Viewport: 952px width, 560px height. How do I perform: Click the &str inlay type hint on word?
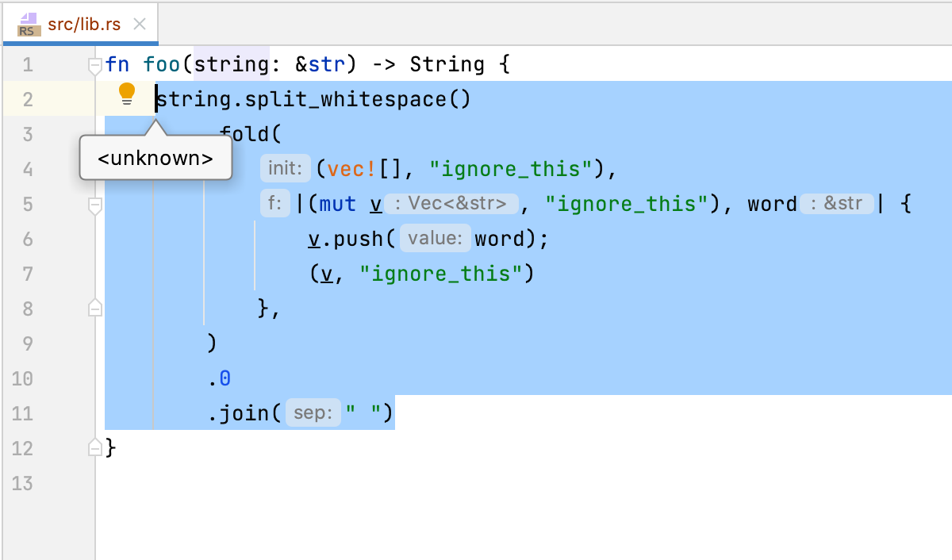click(x=837, y=203)
